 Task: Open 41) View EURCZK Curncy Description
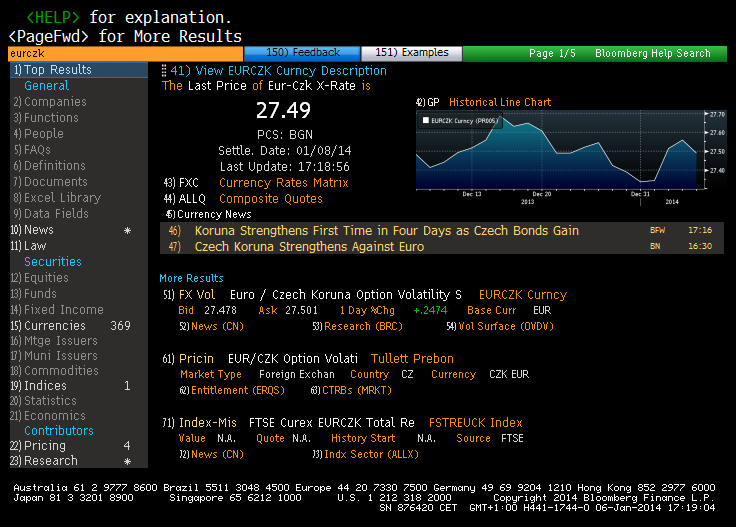coord(278,71)
